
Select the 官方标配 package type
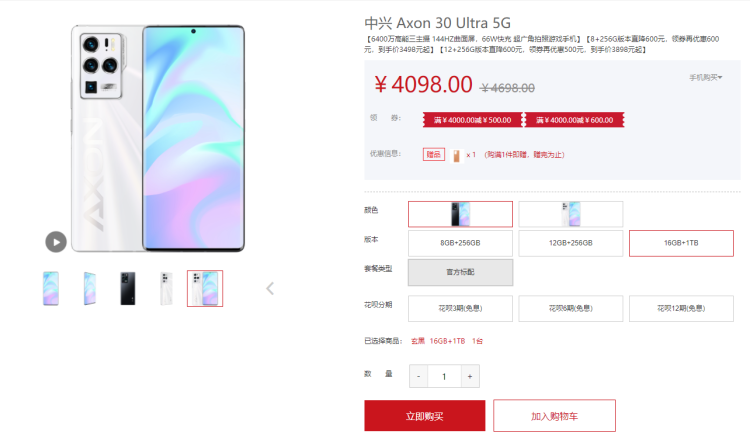point(460,273)
